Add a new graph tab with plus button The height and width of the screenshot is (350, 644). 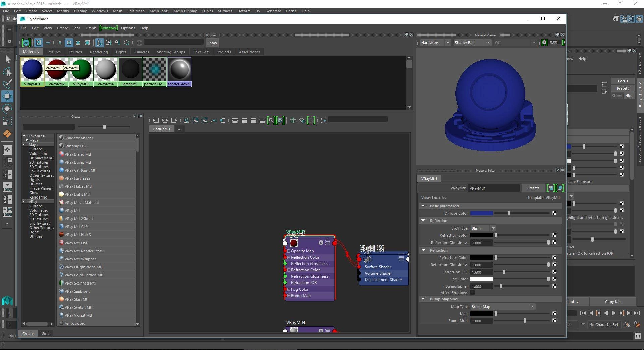coord(179,129)
